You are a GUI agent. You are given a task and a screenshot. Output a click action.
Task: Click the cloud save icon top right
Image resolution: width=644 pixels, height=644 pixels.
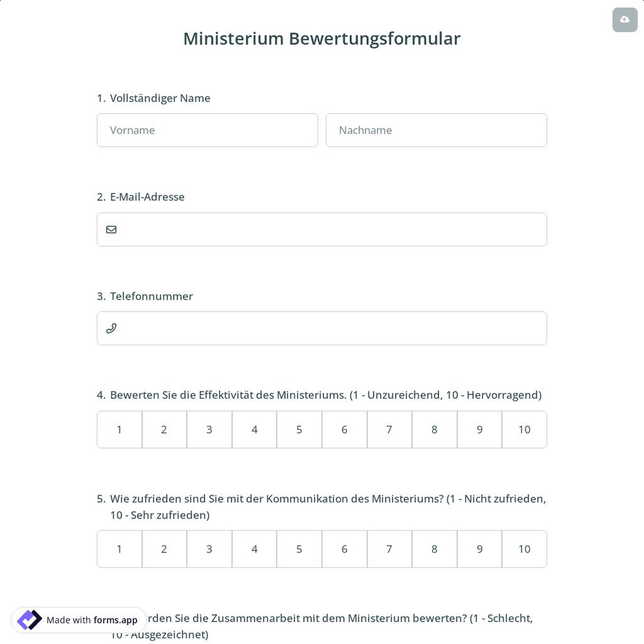tap(624, 19)
